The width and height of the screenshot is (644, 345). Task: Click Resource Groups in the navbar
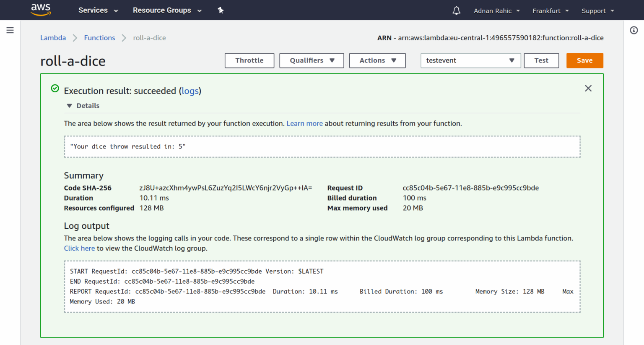pyautogui.click(x=162, y=10)
